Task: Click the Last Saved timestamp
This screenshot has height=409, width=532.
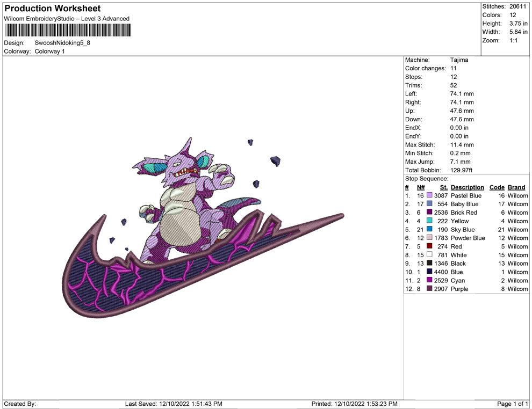Action: point(174,404)
